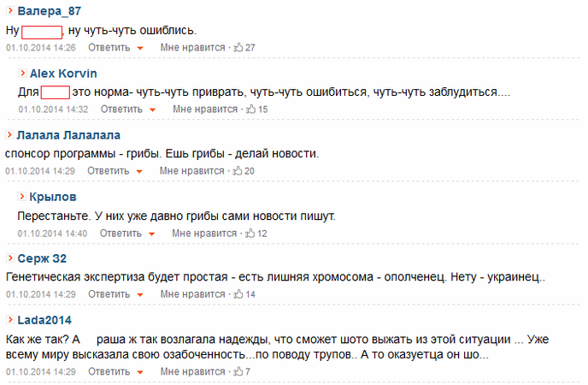Click Ответить under Lada2014's comment
The width and height of the screenshot is (588, 385).
pyautogui.click(x=109, y=371)
